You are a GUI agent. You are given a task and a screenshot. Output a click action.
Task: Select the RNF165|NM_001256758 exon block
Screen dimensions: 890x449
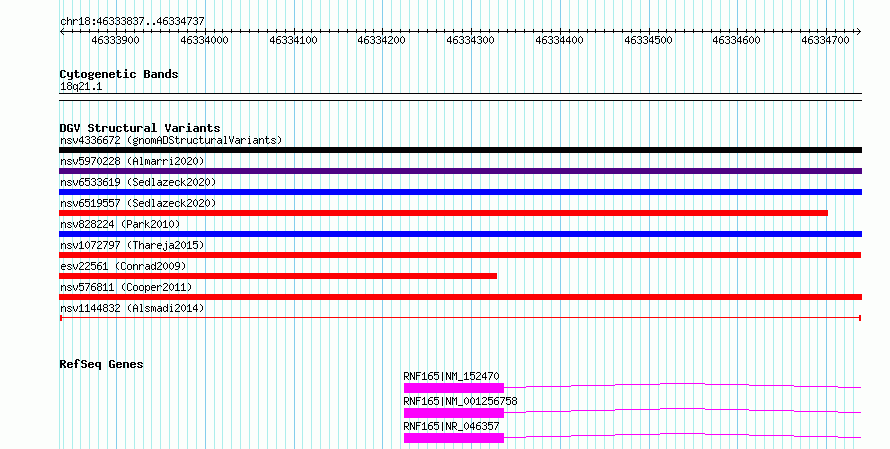(x=454, y=413)
